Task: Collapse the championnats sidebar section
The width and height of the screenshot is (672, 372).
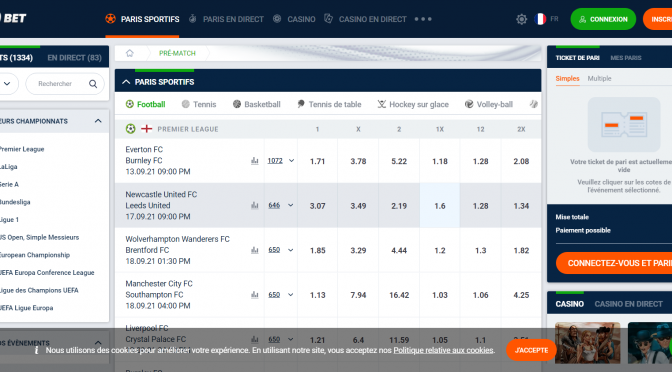Action: click(x=98, y=121)
